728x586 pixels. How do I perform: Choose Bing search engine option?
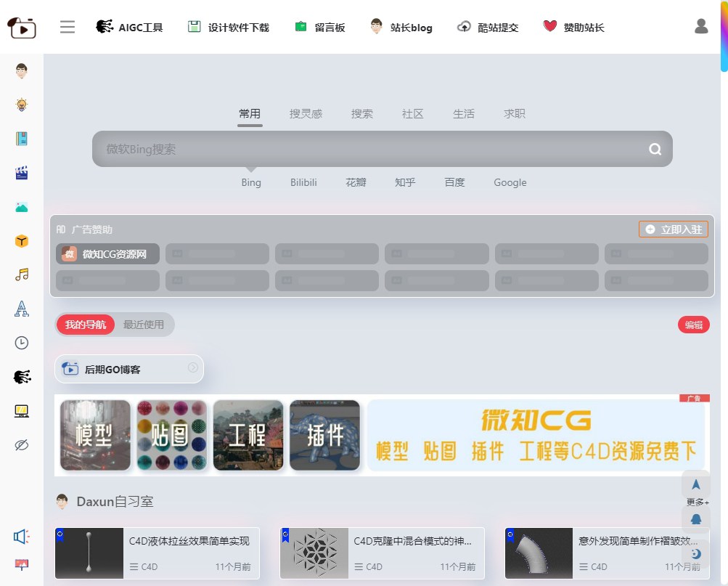click(251, 182)
